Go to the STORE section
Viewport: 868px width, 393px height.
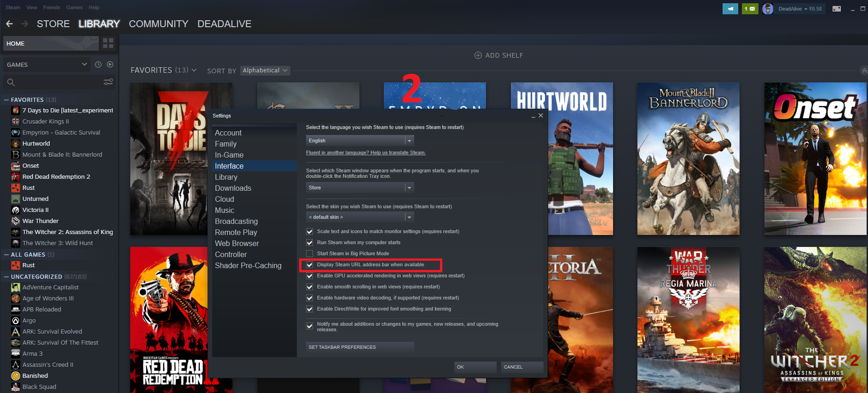click(x=53, y=24)
